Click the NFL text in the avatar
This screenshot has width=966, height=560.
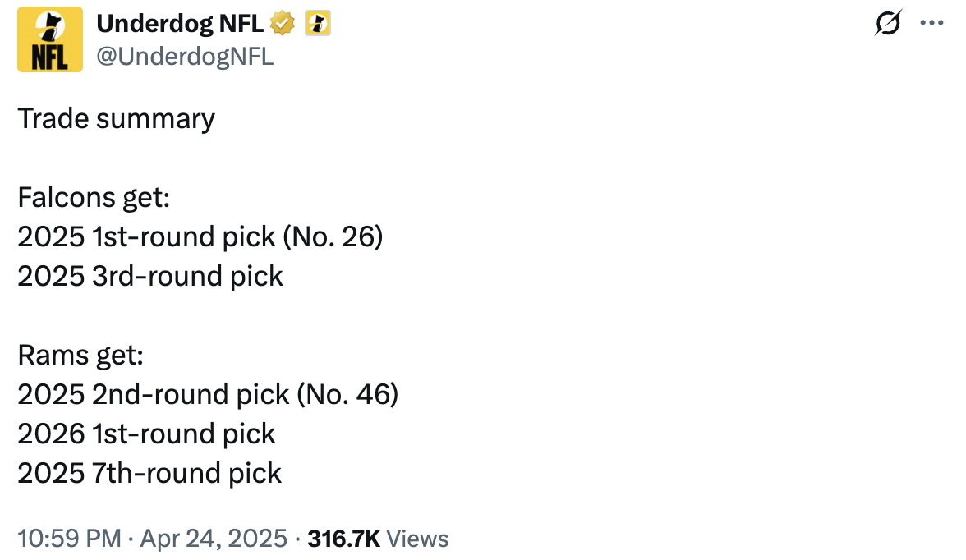(x=50, y=57)
